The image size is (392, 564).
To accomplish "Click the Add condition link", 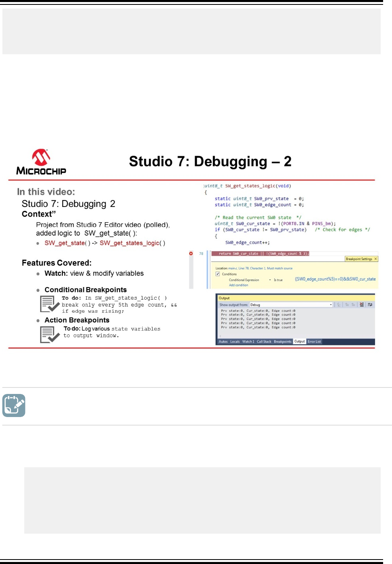I will pos(239,285).
